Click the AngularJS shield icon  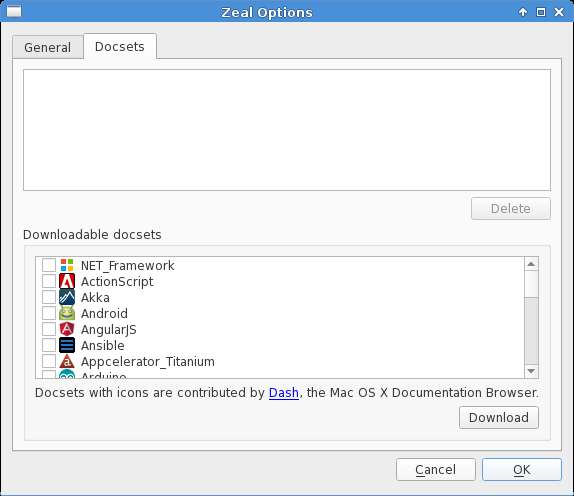67,329
